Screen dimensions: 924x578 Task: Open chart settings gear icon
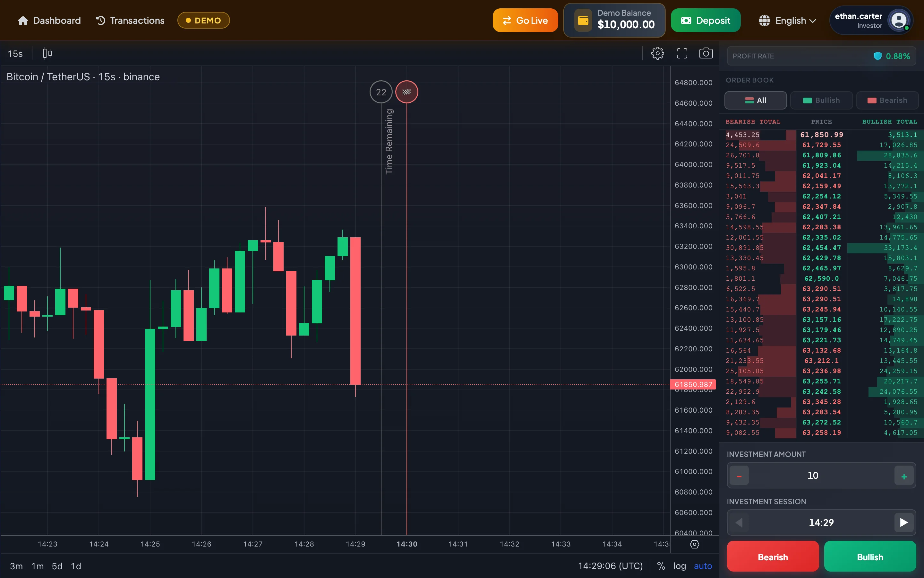pos(657,54)
